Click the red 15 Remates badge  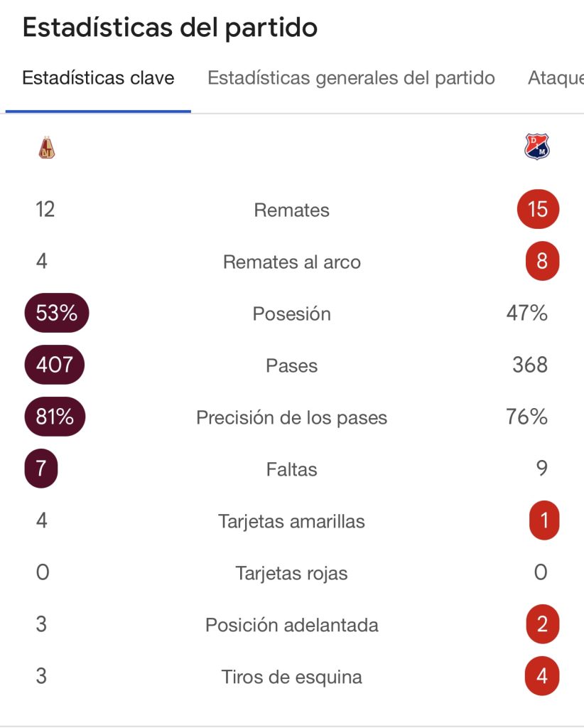tap(539, 210)
